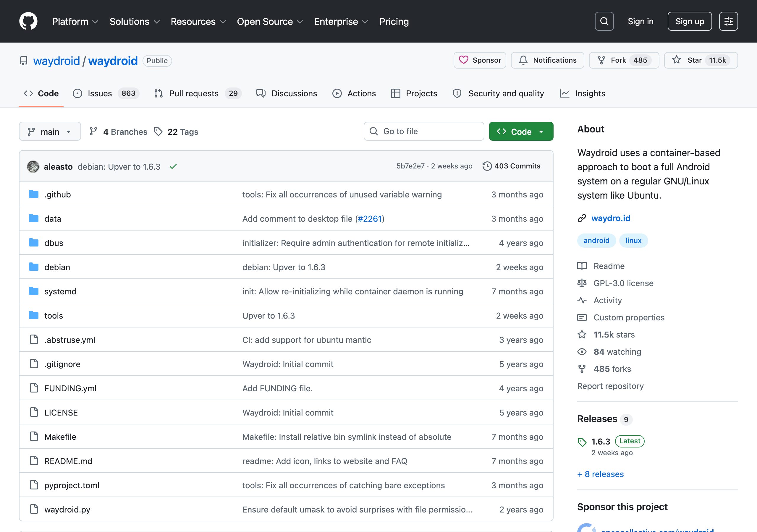Image resolution: width=757 pixels, height=532 pixels.
Task: Click the GPL-3.0 license scale icon
Action: (582, 283)
